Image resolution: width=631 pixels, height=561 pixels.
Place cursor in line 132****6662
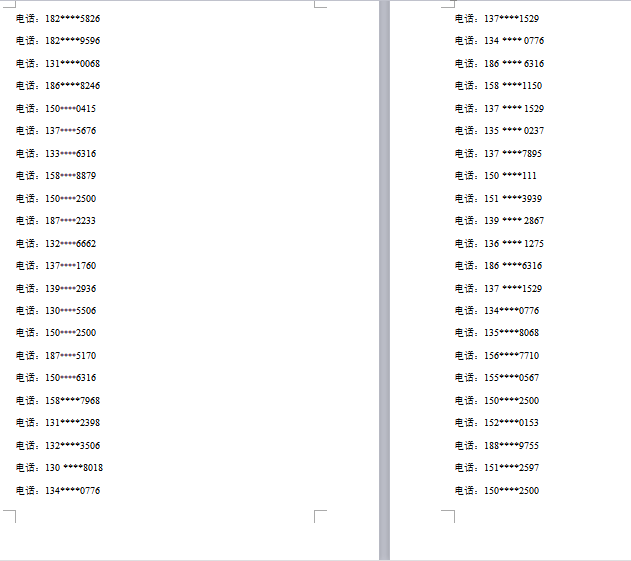pos(56,244)
